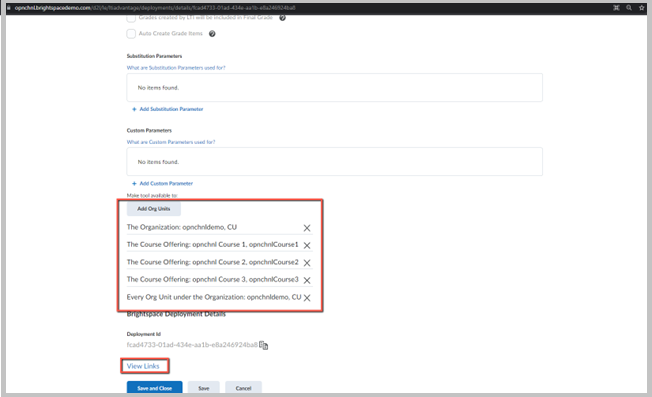
Task: Open What are Substitution Parameters used for
Action: [176, 68]
